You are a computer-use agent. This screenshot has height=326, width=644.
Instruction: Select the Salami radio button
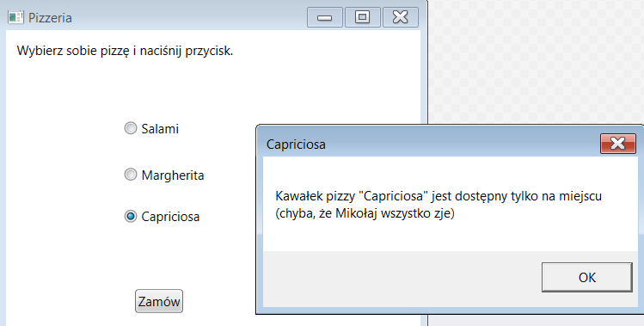pyautogui.click(x=130, y=128)
